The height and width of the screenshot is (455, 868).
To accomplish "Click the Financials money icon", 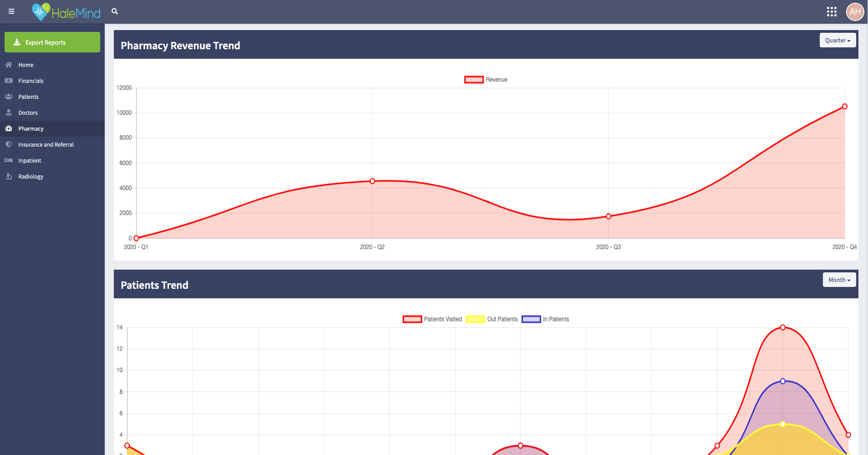I will coord(9,81).
